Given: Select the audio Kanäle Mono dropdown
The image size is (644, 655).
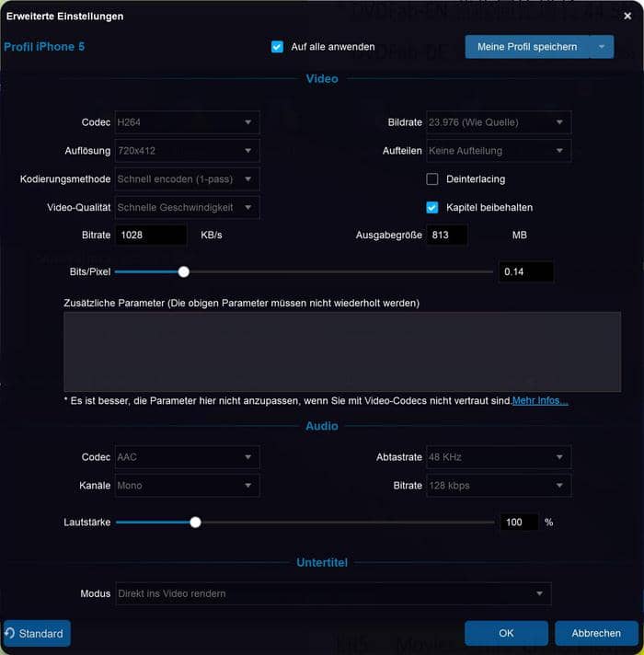Looking at the screenshot, I should (187, 486).
